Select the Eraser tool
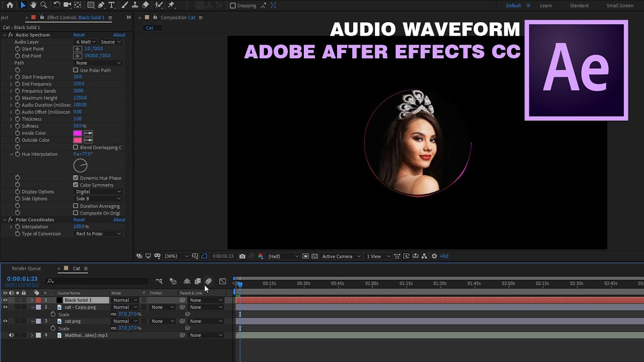 click(145, 5)
